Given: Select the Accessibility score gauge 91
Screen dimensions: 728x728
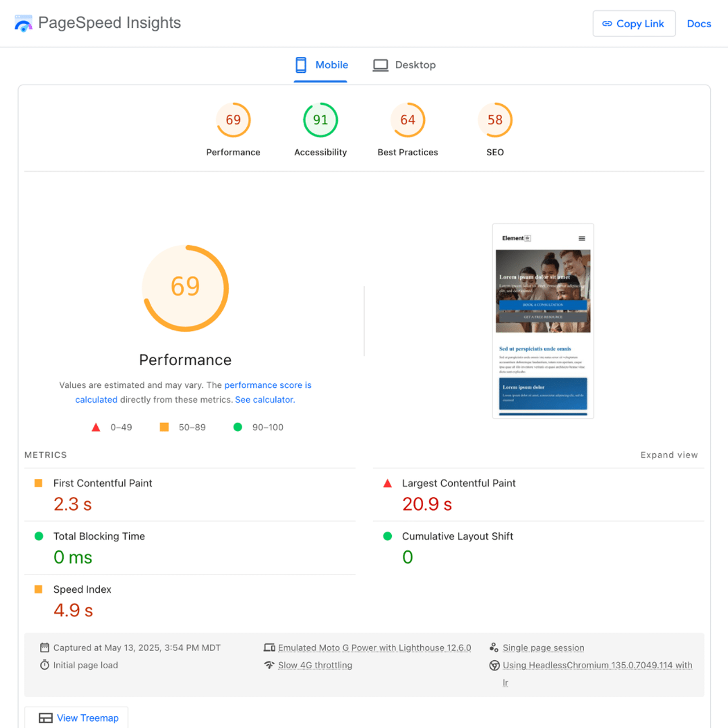Looking at the screenshot, I should (320, 120).
